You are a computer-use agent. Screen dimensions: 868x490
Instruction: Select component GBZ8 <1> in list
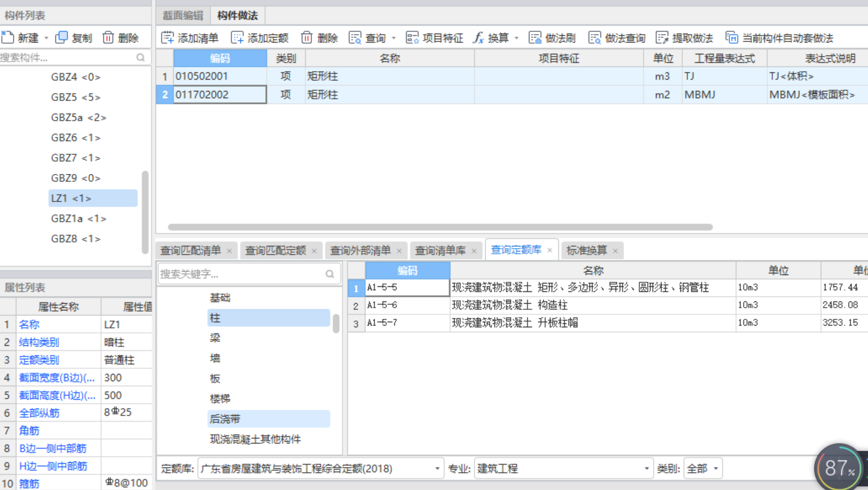click(x=76, y=239)
